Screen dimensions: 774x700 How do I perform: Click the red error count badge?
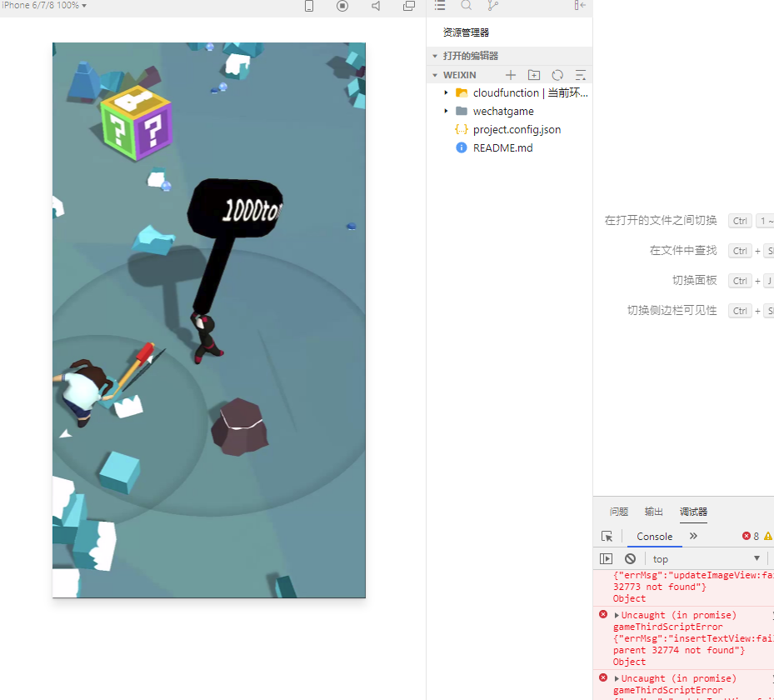[751, 536]
